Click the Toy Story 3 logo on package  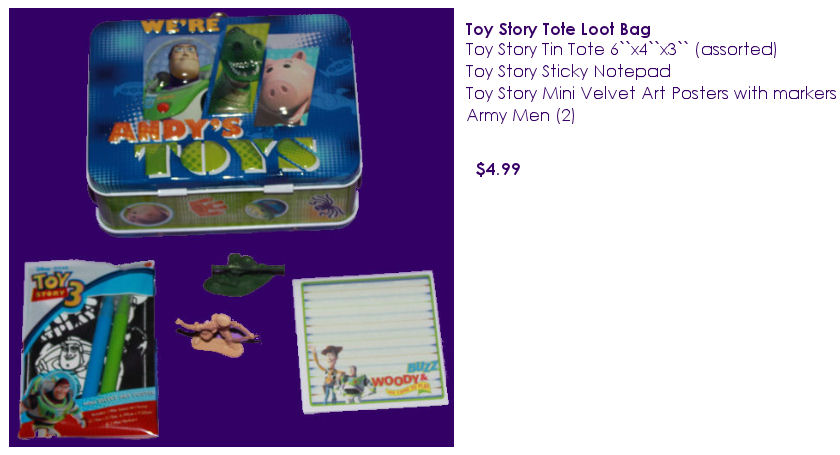coord(58,287)
